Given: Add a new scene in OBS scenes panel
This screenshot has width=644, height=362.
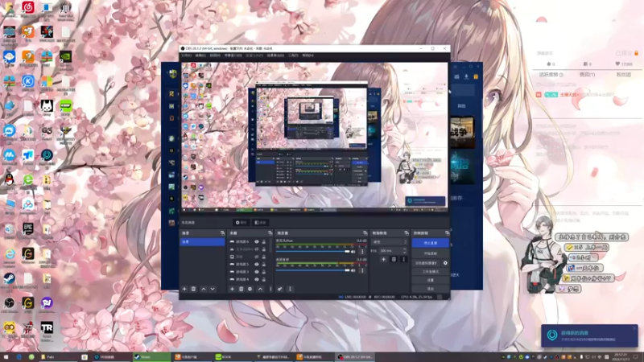Looking at the screenshot, I should [x=184, y=289].
